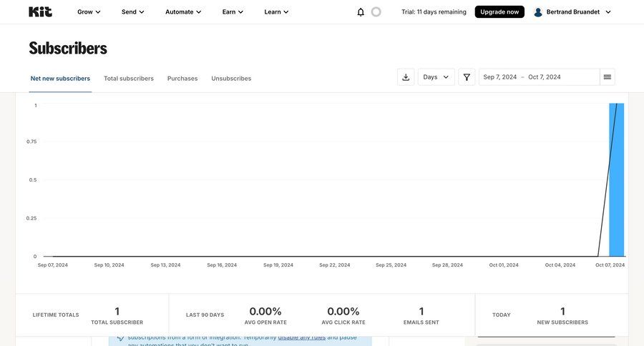Click the Subscribers page heading

tap(68, 48)
